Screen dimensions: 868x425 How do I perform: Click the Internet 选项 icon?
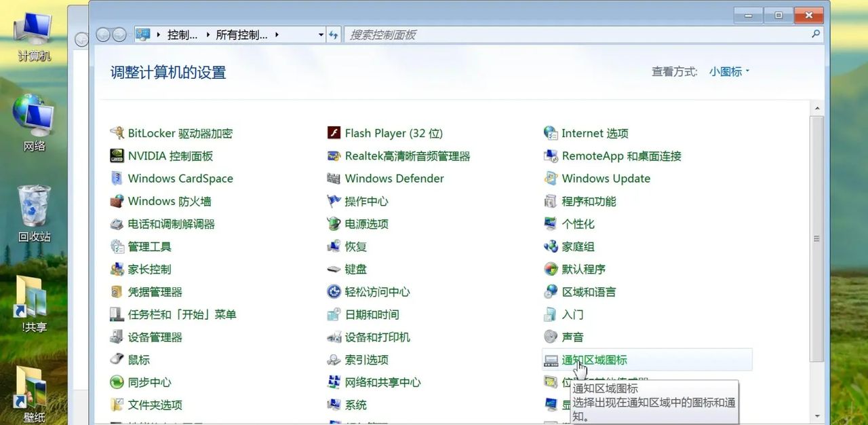(x=551, y=133)
